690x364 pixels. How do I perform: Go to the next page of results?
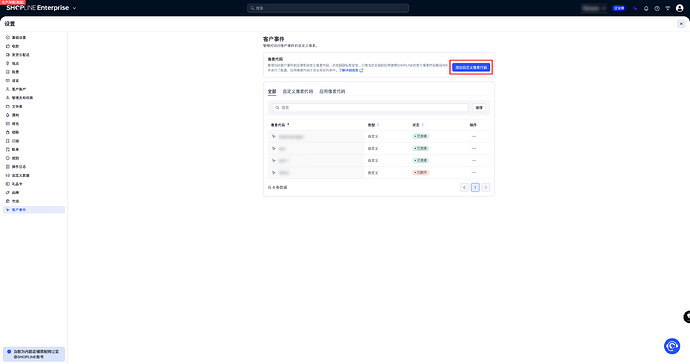[486, 188]
